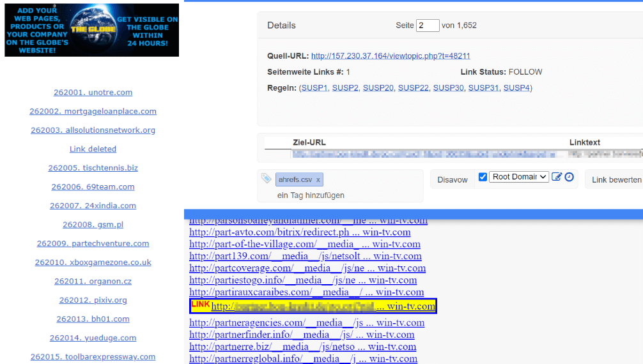Open the part-of-the-village.com link
The width and height of the screenshot is (643, 364).
305,244
